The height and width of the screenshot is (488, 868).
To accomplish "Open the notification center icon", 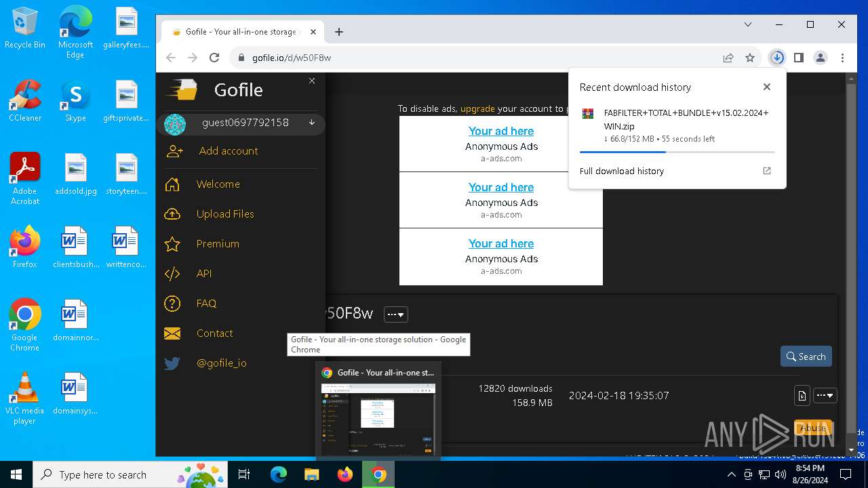I will point(844,474).
